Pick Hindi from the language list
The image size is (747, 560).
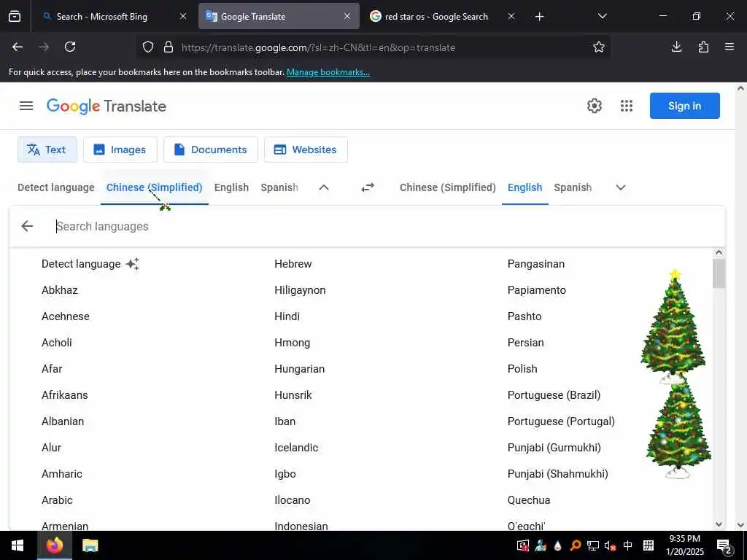tap(287, 316)
